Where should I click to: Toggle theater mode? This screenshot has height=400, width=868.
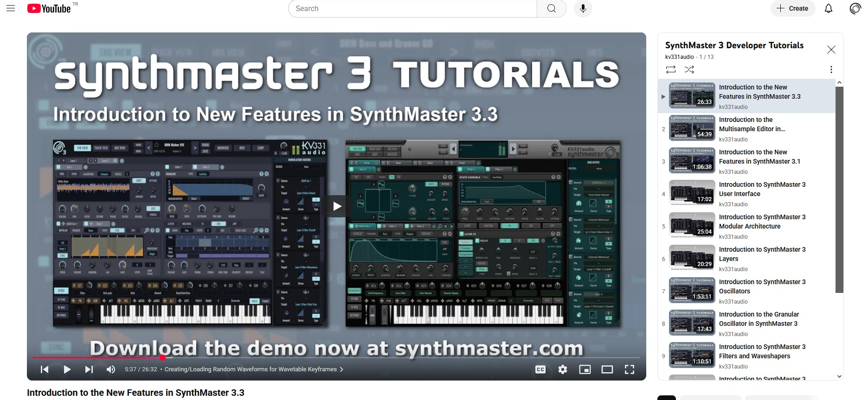tap(607, 369)
